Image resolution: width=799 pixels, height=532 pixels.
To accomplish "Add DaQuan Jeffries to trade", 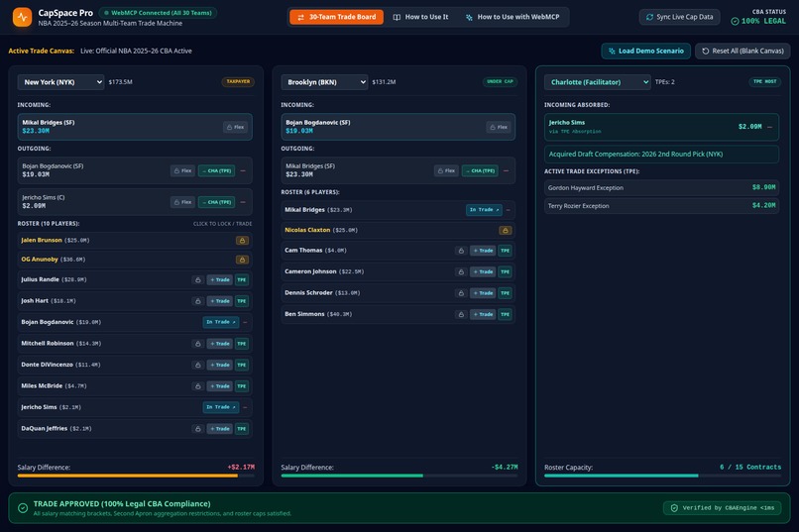I will (x=220, y=429).
